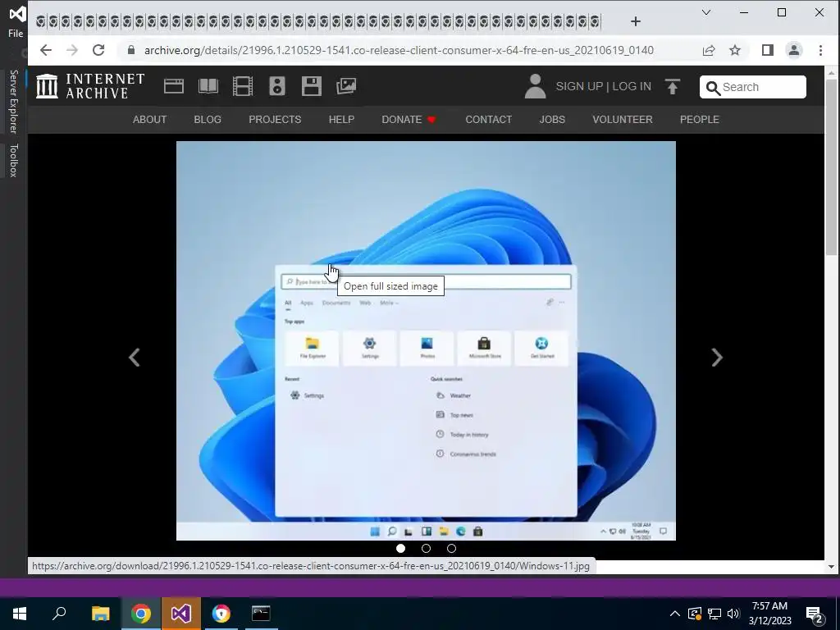The height and width of the screenshot is (630, 840).
Task: Bookmark this page with the star icon
Action: coord(735,50)
